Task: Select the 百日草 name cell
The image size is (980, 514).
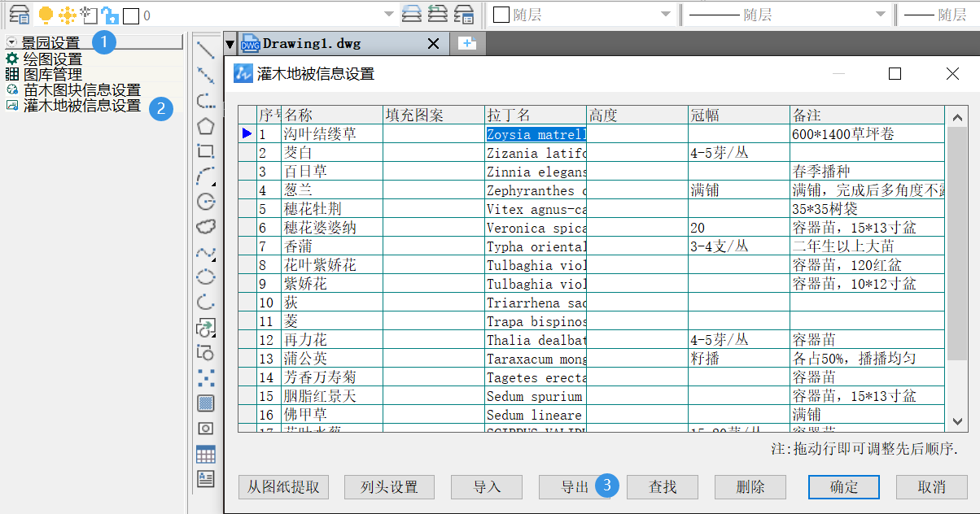Action: pyautogui.click(x=332, y=172)
